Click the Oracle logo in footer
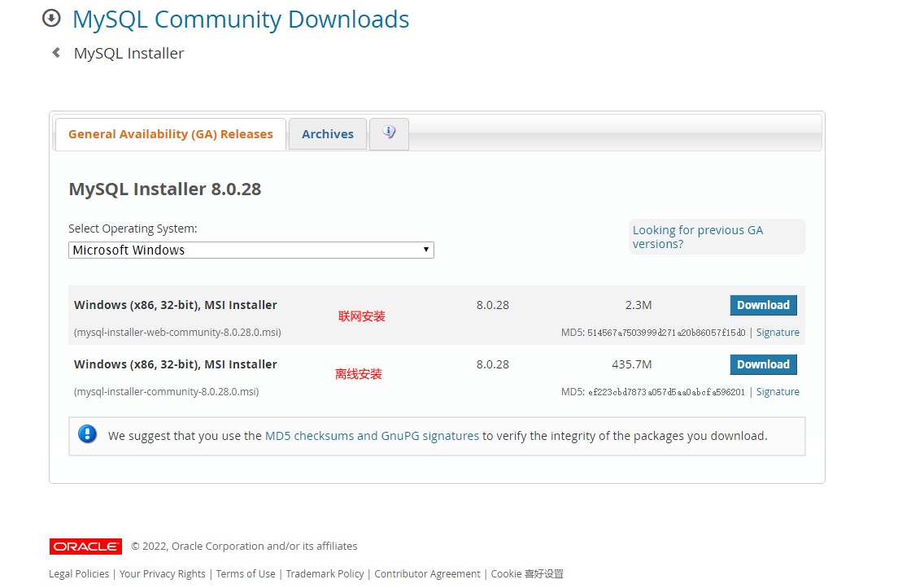Screen dimensions: 911x588 pos(85,547)
